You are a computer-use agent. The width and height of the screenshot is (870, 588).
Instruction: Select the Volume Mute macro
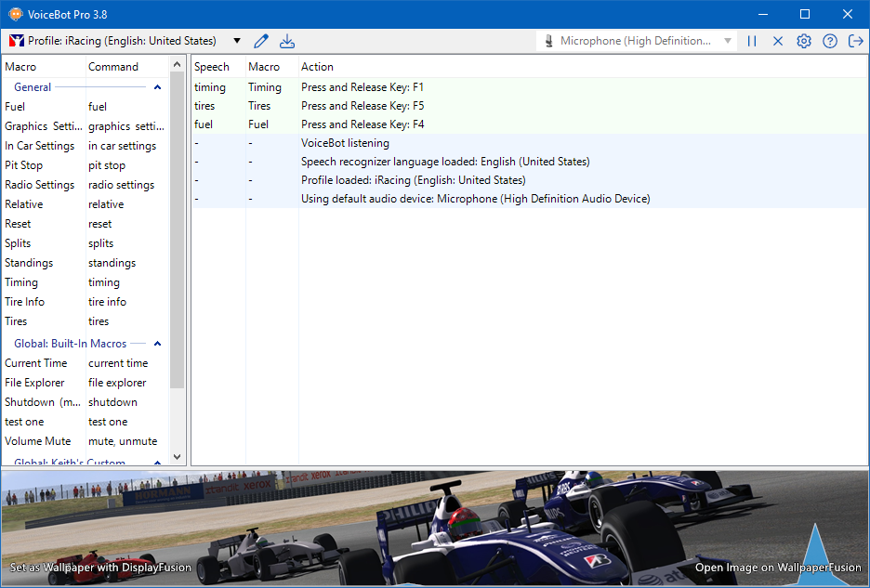tap(37, 441)
